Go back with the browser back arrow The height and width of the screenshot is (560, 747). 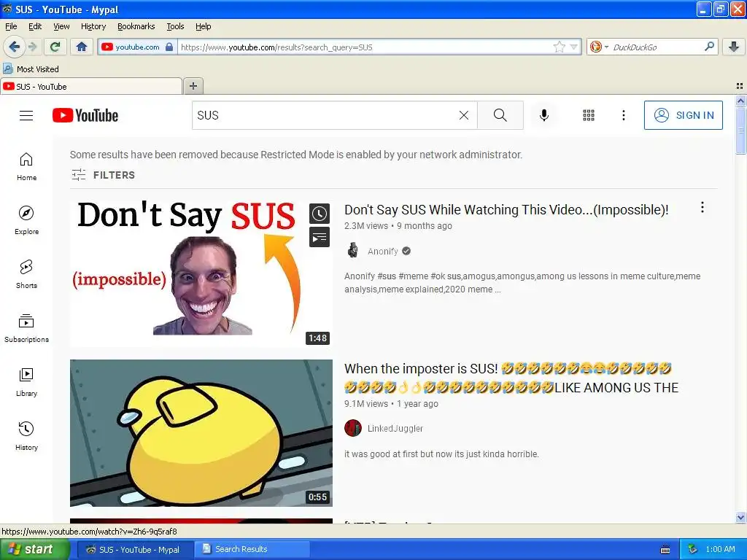[x=14, y=47]
